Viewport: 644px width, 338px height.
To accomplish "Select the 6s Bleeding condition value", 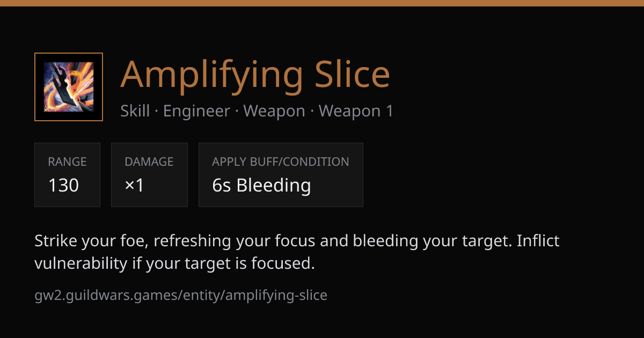I will [261, 185].
